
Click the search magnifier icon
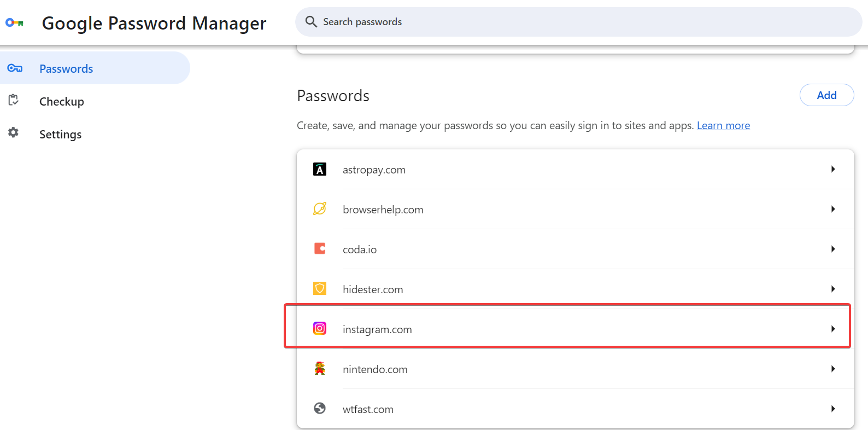click(311, 21)
